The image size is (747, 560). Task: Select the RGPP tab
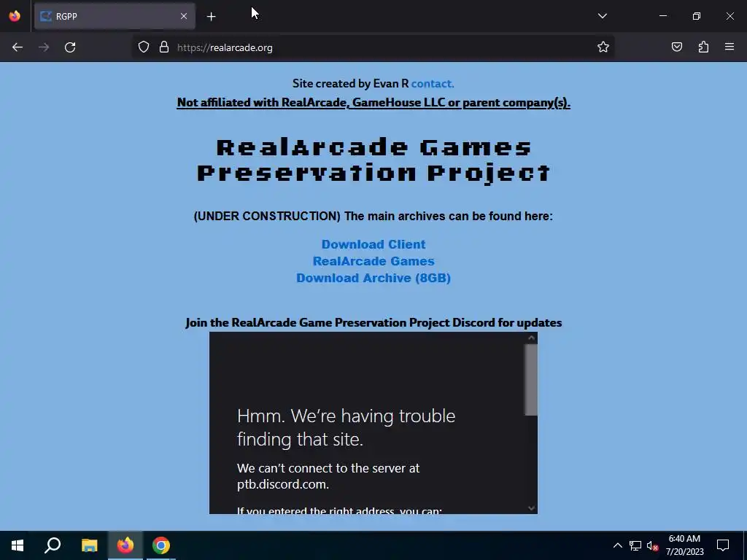tap(115, 16)
